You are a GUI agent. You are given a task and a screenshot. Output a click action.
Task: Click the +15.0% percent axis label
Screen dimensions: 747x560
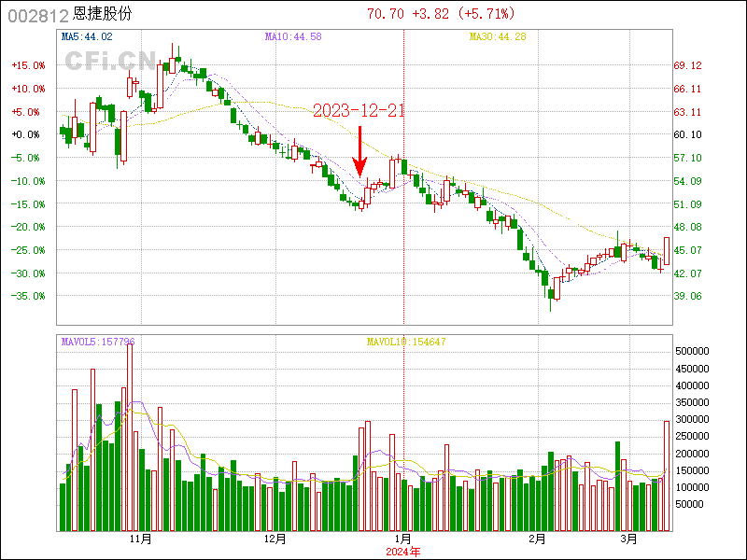click(28, 65)
